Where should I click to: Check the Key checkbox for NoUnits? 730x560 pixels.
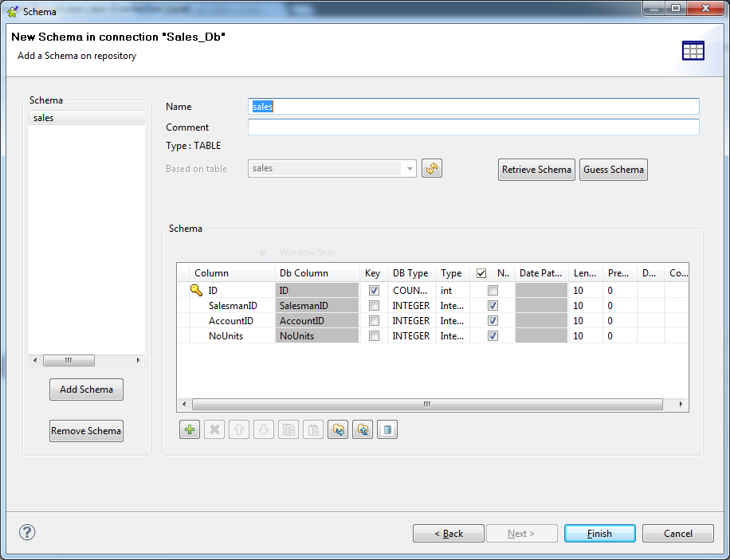(x=374, y=336)
